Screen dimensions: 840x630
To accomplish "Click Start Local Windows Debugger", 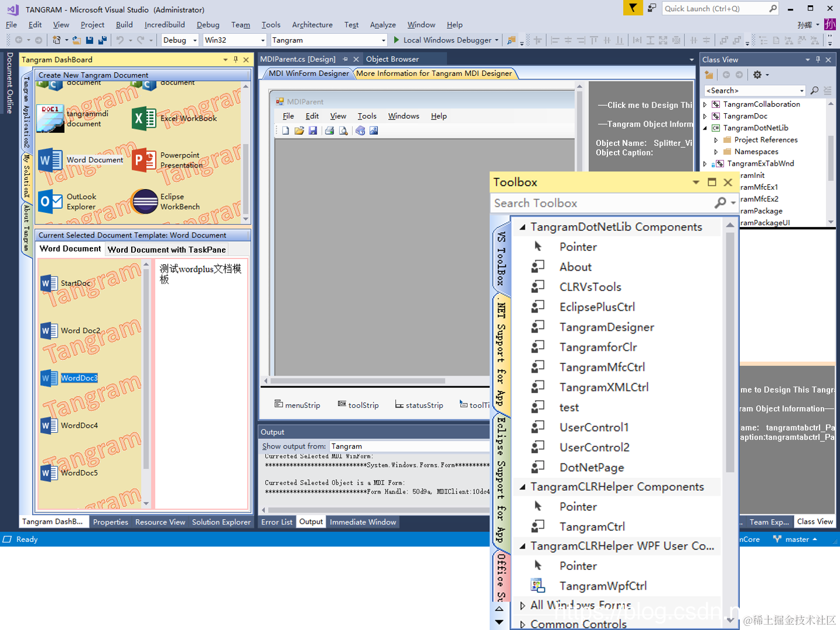I will (447, 40).
